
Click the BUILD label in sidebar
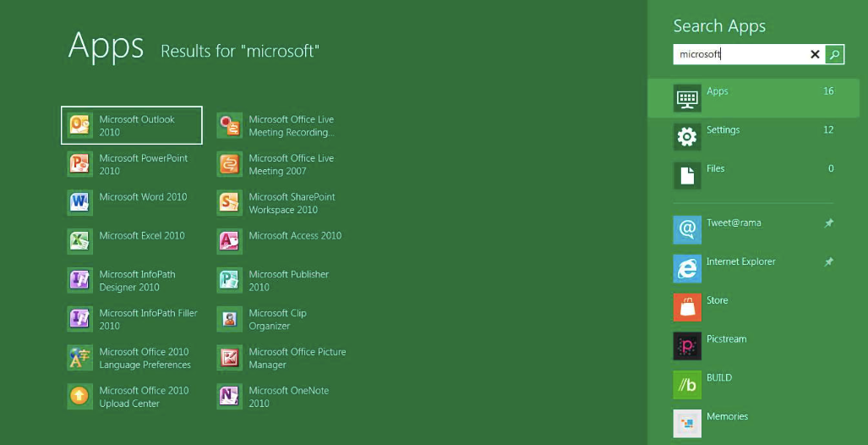click(x=719, y=378)
